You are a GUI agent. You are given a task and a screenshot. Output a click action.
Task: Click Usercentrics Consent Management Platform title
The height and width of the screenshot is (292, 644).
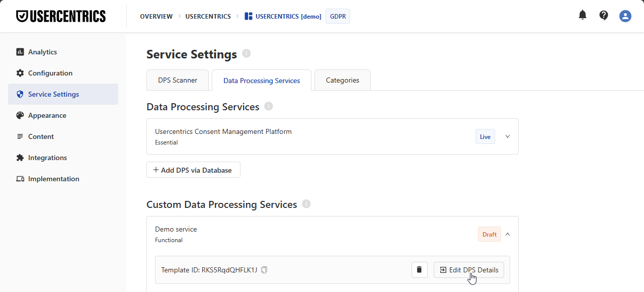pyautogui.click(x=223, y=131)
